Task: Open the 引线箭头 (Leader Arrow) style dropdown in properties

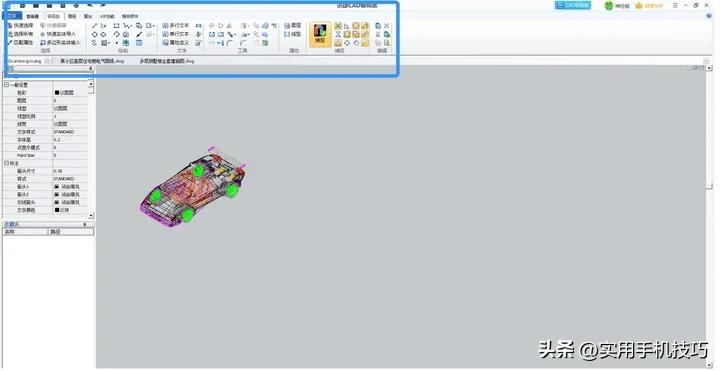Action: [x=70, y=202]
